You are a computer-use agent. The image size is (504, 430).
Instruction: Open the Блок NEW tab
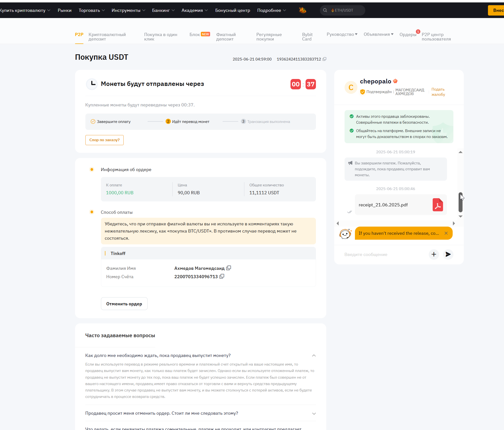click(200, 35)
